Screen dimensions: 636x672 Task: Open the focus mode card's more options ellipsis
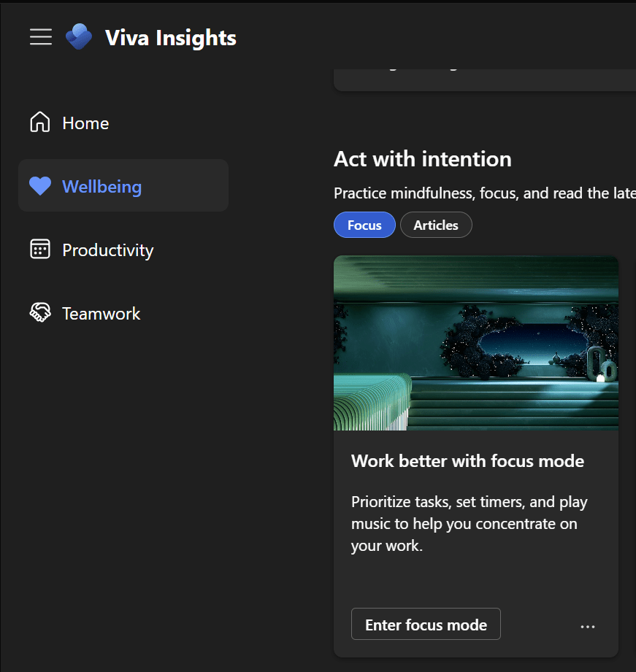pyautogui.click(x=588, y=626)
